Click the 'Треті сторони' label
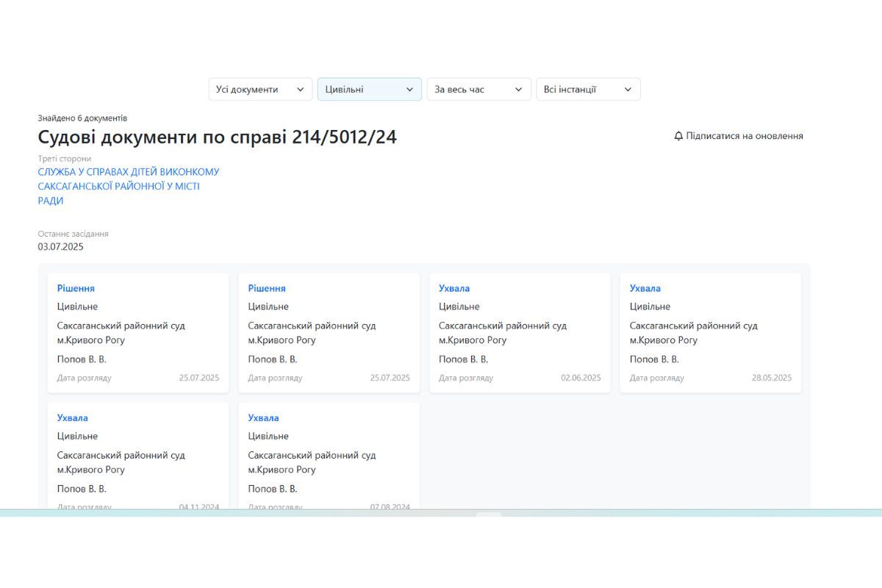882x588 pixels. point(65,158)
